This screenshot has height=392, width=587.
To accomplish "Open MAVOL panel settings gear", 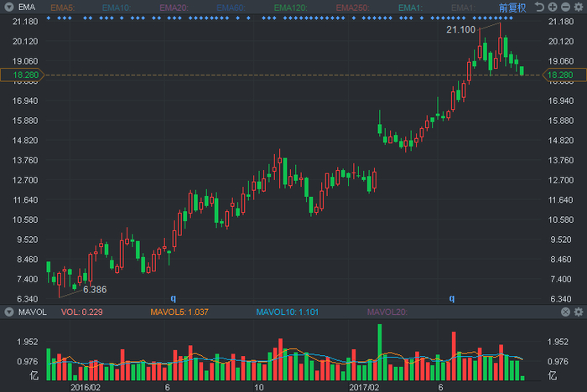I will [579, 312].
